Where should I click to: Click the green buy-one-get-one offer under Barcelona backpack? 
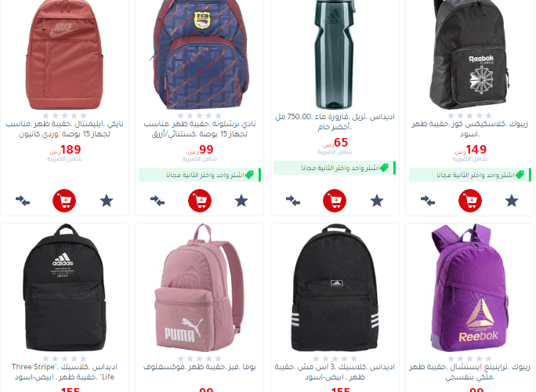coord(200,175)
